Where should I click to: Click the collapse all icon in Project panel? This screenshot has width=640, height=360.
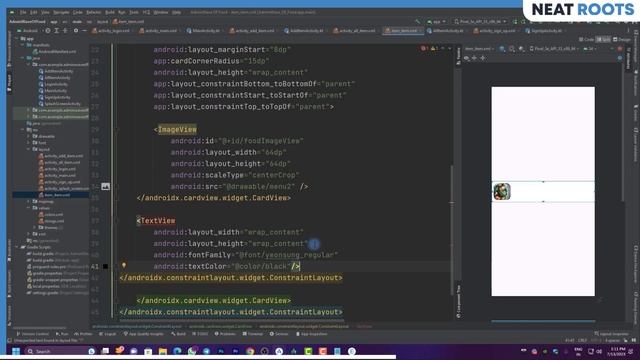[x=65, y=31]
